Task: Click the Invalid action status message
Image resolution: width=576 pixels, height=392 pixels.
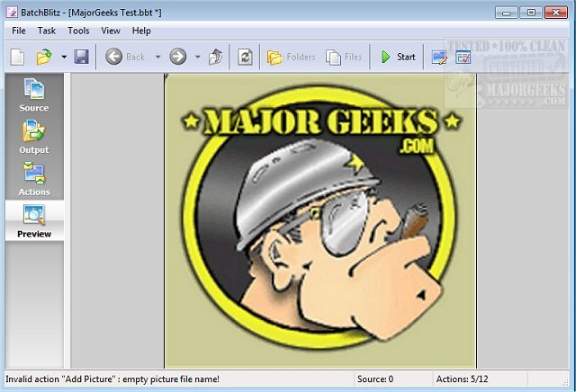Action: tap(112, 379)
